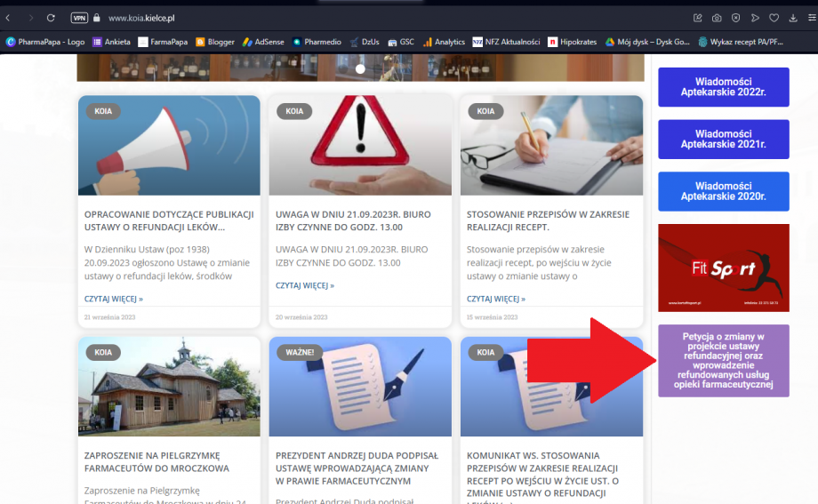Go forward to the next page
818x504 pixels.
pos(31,18)
